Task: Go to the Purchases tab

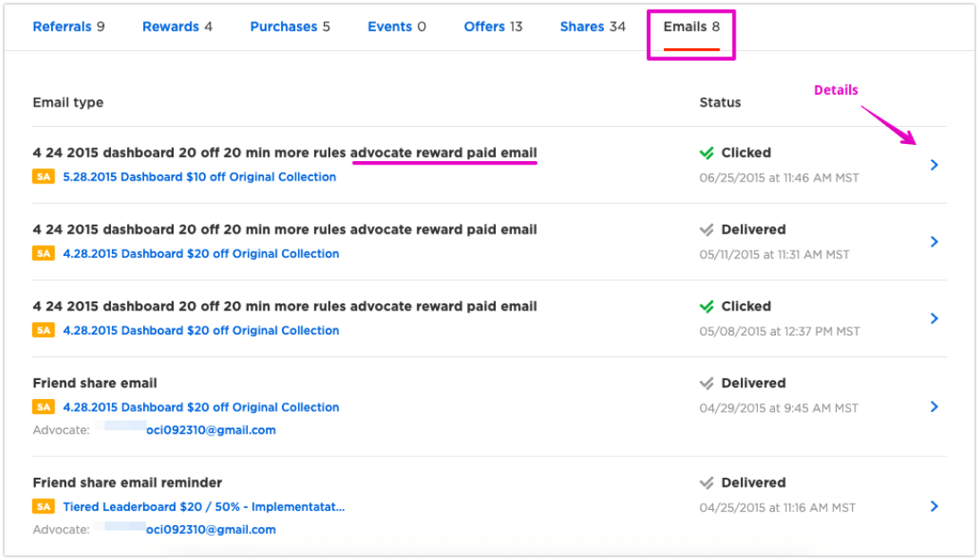Action: pyautogui.click(x=290, y=27)
